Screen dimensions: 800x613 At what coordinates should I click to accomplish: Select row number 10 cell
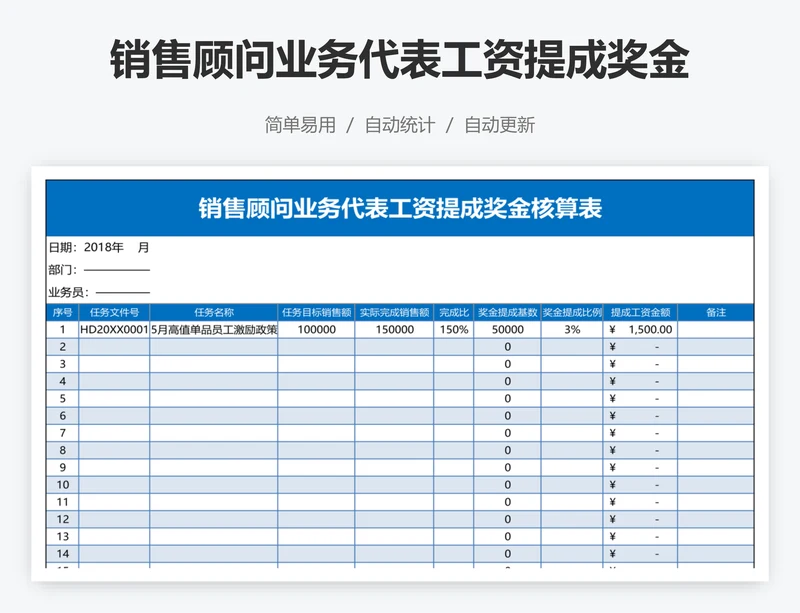[x=63, y=485]
